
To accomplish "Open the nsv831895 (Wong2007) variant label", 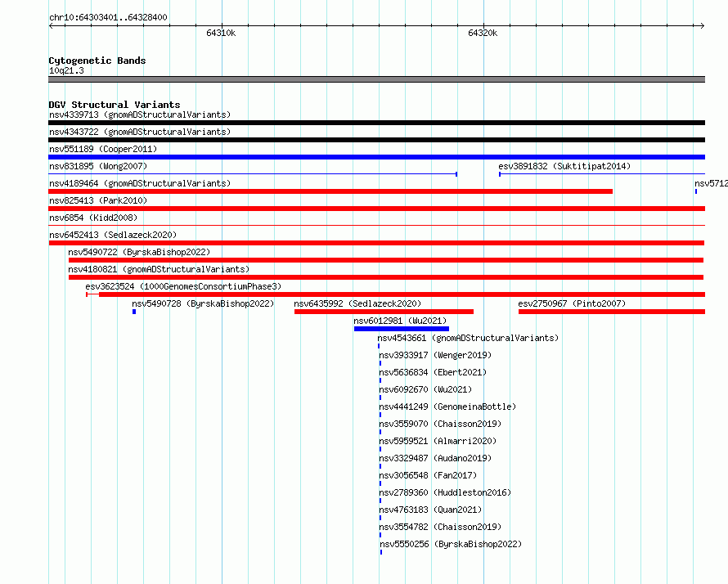I will tap(98, 166).
